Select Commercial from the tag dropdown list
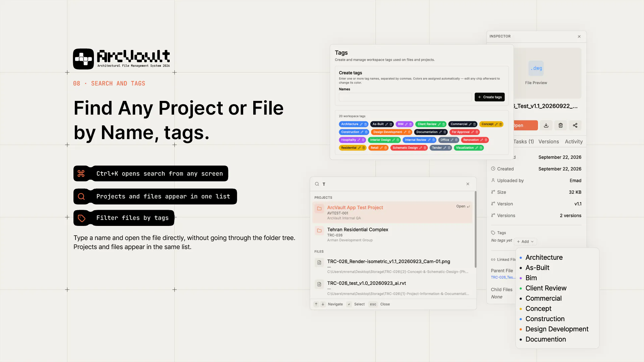The height and width of the screenshot is (362, 644). point(543,298)
